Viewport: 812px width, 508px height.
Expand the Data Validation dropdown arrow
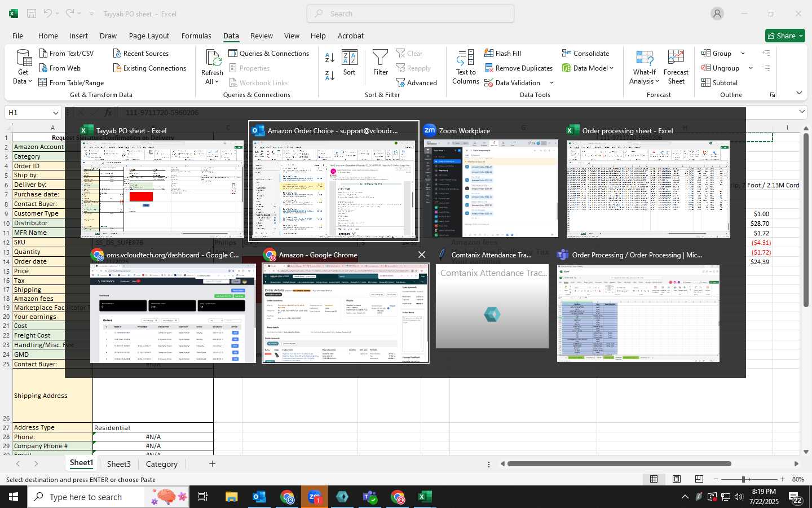551,83
